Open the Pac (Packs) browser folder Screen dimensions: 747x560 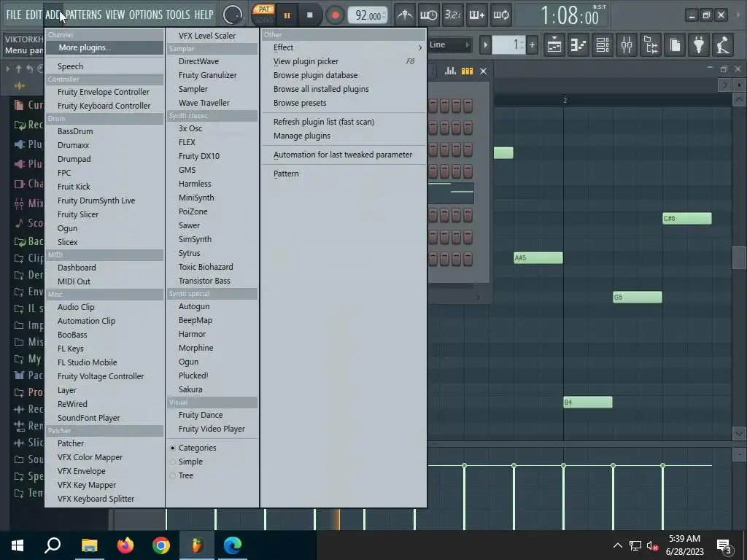click(28, 376)
